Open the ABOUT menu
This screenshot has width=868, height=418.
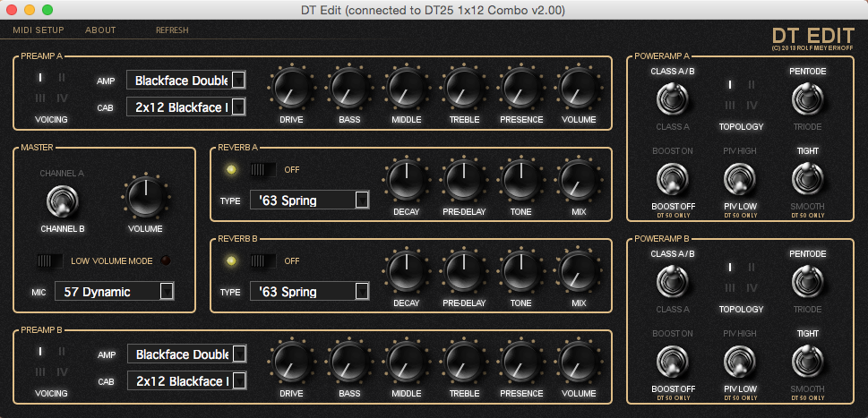pyautogui.click(x=100, y=30)
